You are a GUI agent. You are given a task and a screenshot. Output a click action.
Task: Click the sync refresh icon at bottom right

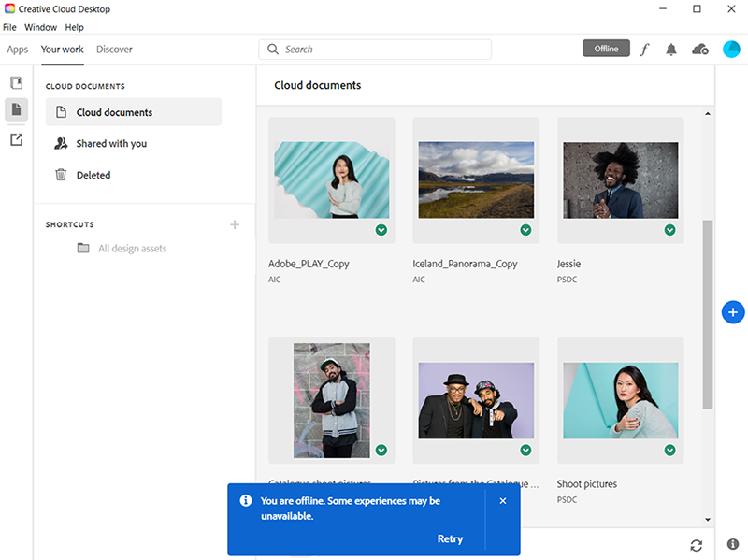point(697,544)
